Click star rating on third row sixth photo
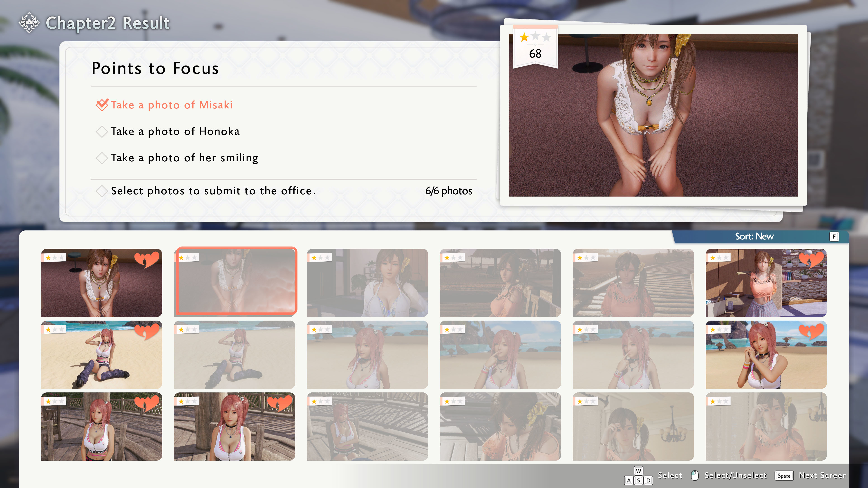This screenshot has width=868, height=488. 718,401
